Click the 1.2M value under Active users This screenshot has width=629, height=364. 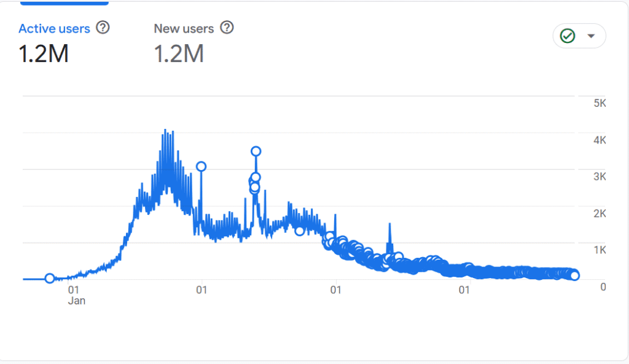click(44, 54)
